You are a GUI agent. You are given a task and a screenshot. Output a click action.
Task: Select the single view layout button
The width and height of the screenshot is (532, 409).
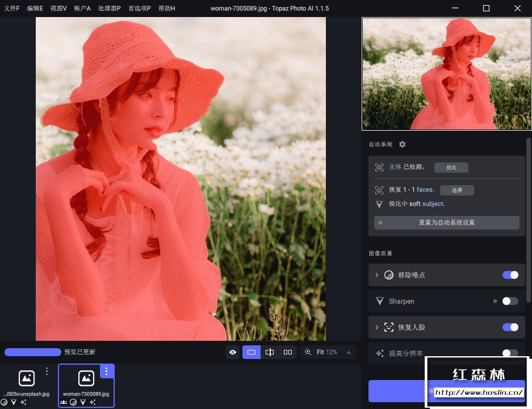[x=252, y=352]
